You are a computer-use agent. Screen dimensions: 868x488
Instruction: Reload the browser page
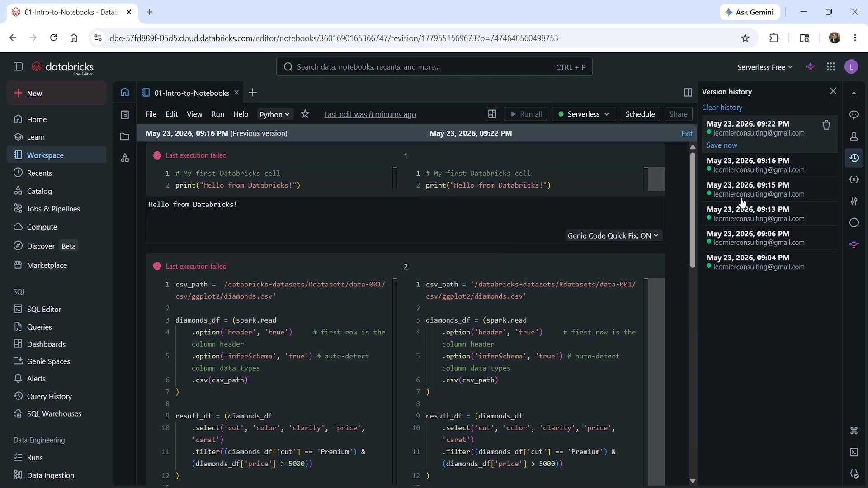point(53,38)
